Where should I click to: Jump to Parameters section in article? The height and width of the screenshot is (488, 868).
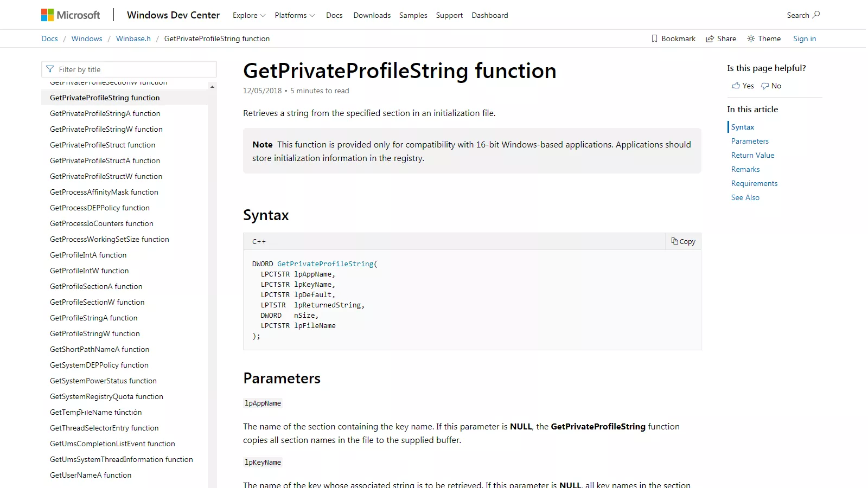pyautogui.click(x=750, y=141)
